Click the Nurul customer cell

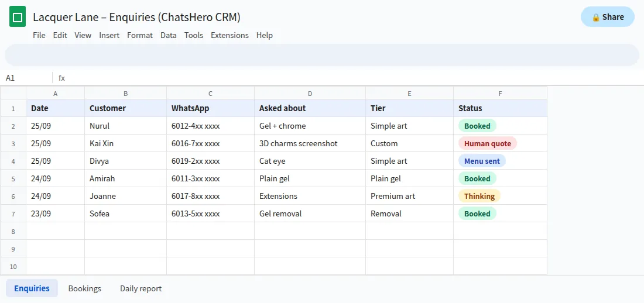tap(126, 126)
